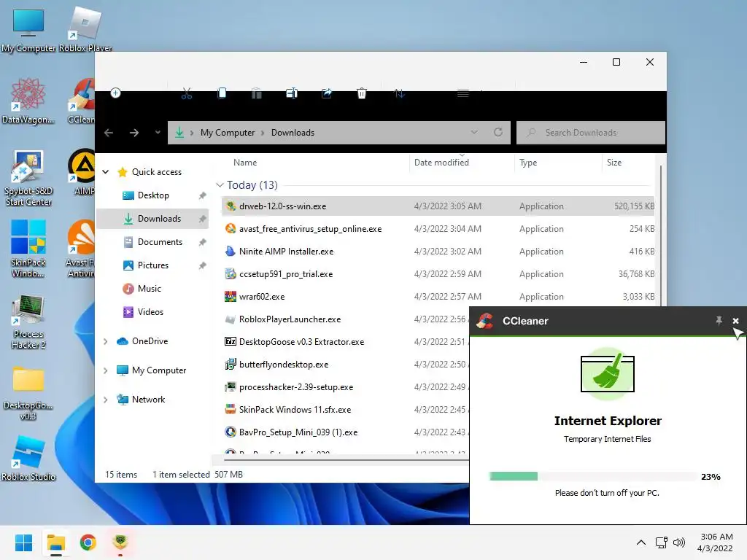The width and height of the screenshot is (747, 560).
Task: Select Desktop in Quick access
Action: point(153,195)
